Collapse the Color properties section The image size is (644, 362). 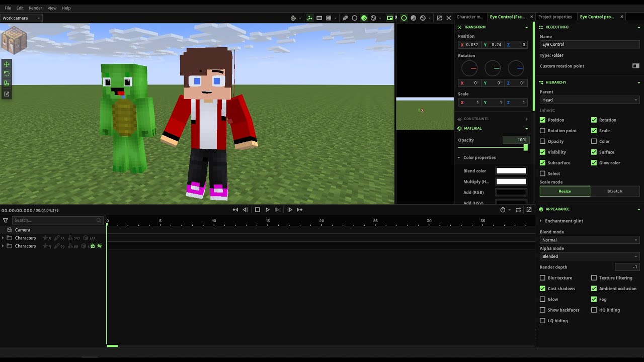tap(459, 157)
